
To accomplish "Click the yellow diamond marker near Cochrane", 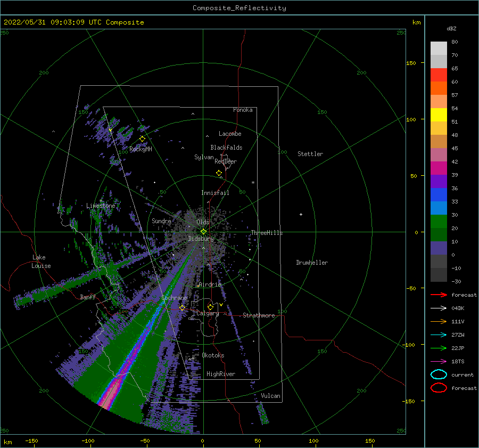I will pyautogui.click(x=182, y=308).
